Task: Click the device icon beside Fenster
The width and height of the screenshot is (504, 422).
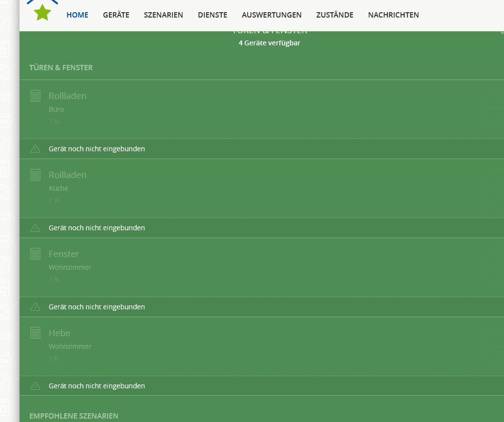Action: coord(35,254)
